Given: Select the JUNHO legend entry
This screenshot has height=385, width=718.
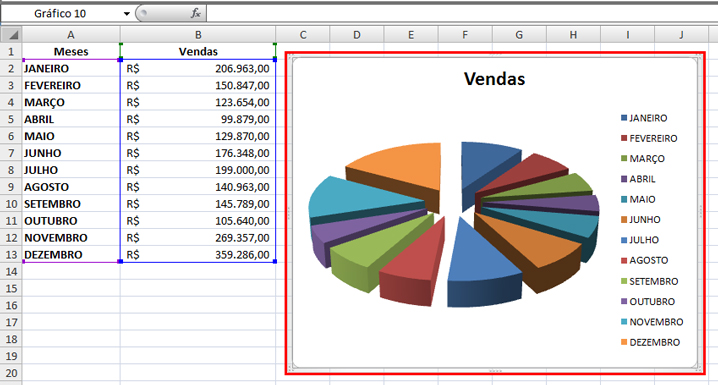Looking at the screenshot, I should click(x=640, y=220).
